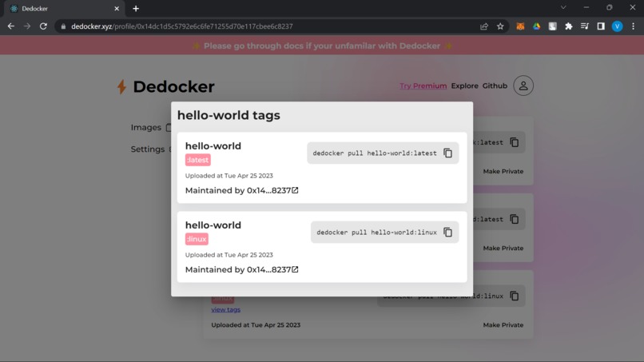Open the media control playlist icon
The image size is (644, 362).
[x=584, y=26]
